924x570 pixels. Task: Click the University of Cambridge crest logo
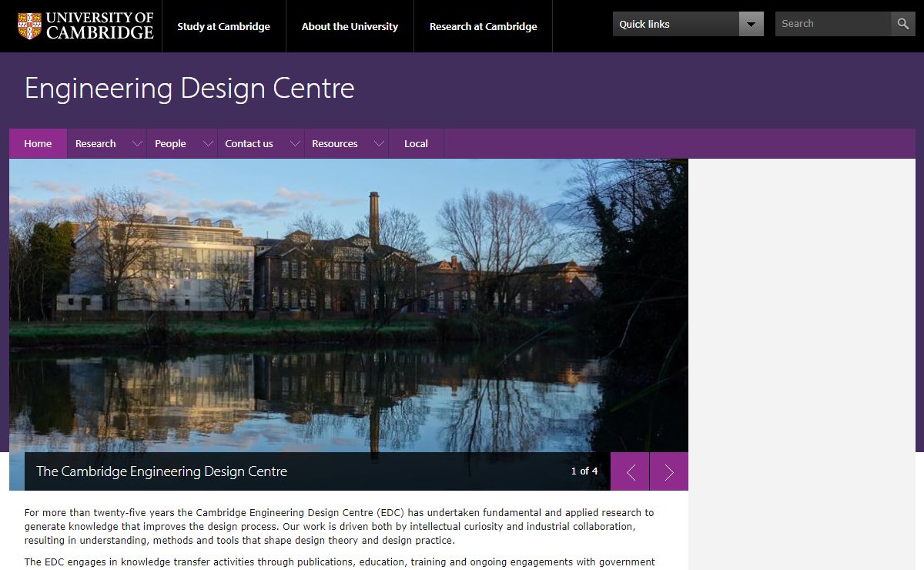tap(85, 25)
